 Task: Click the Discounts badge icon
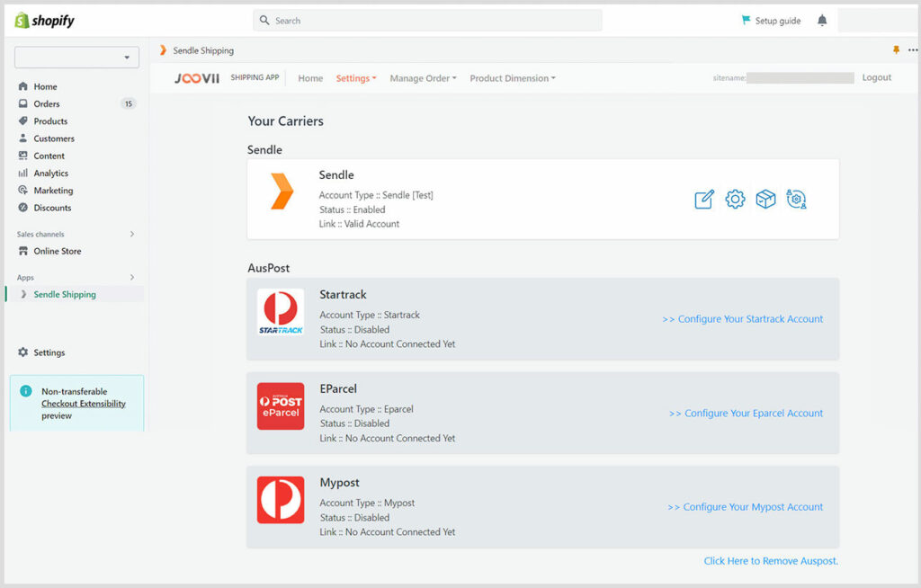(22, 208)
